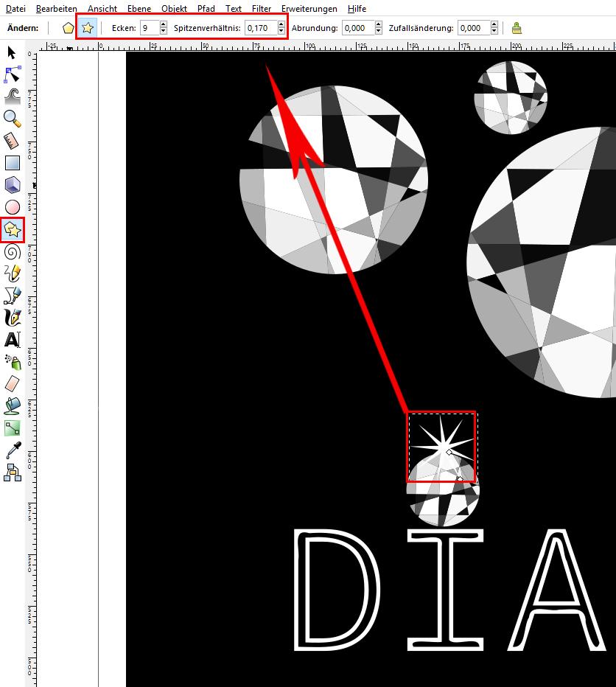Select the Node edit tool
This screenshot has width=616, height=687.
pos(13,74)
